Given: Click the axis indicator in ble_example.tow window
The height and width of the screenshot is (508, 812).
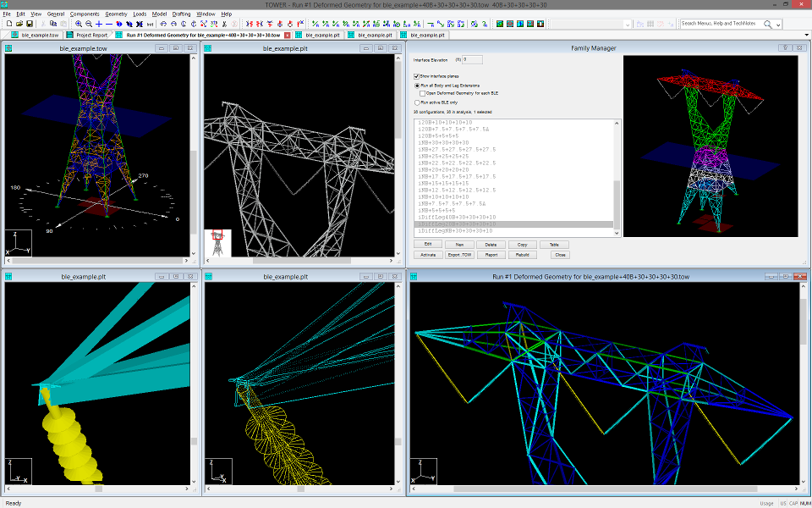Looking at the screenshot, I should pyautogui.click(x=19, y=243).
